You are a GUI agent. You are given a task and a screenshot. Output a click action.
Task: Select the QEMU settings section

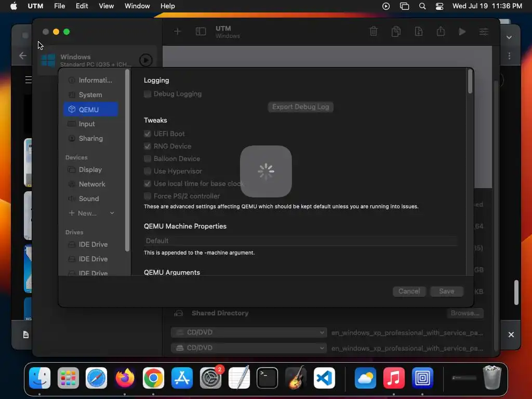[90, 110]
